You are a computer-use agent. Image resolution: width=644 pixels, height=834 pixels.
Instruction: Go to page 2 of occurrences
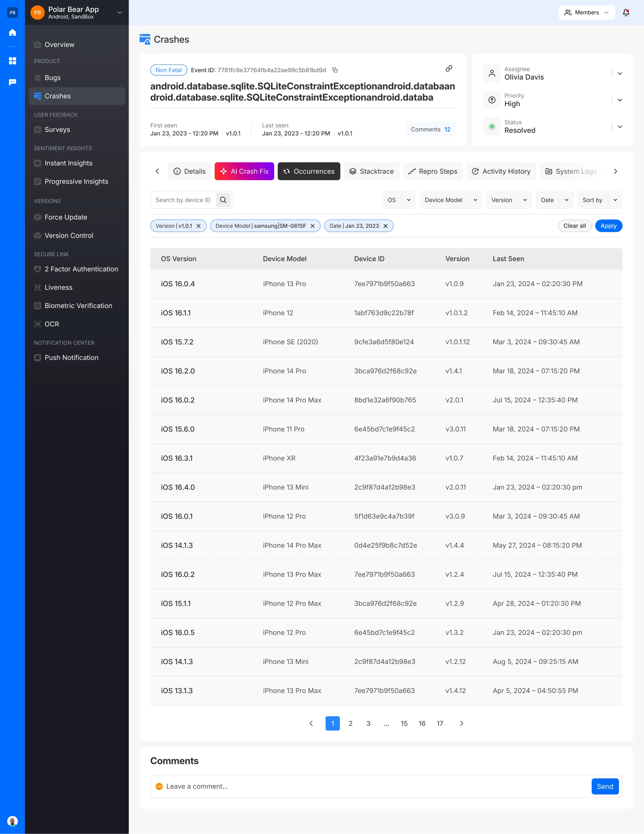point(350,724)
